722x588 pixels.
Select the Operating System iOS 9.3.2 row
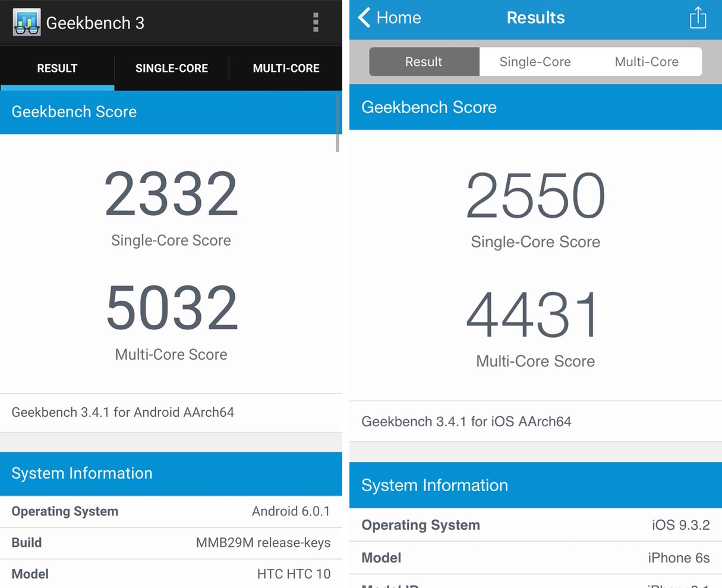click(535, 525)
